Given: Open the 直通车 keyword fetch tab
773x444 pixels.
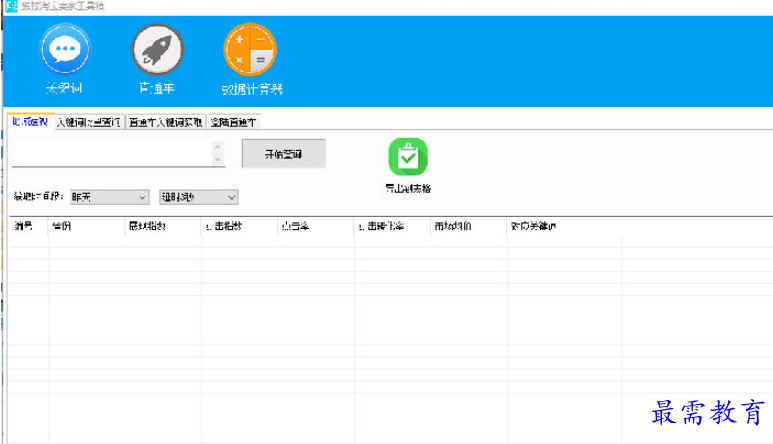Looking at the screenshot, I should pyautogui.click(x=165, y=123).
